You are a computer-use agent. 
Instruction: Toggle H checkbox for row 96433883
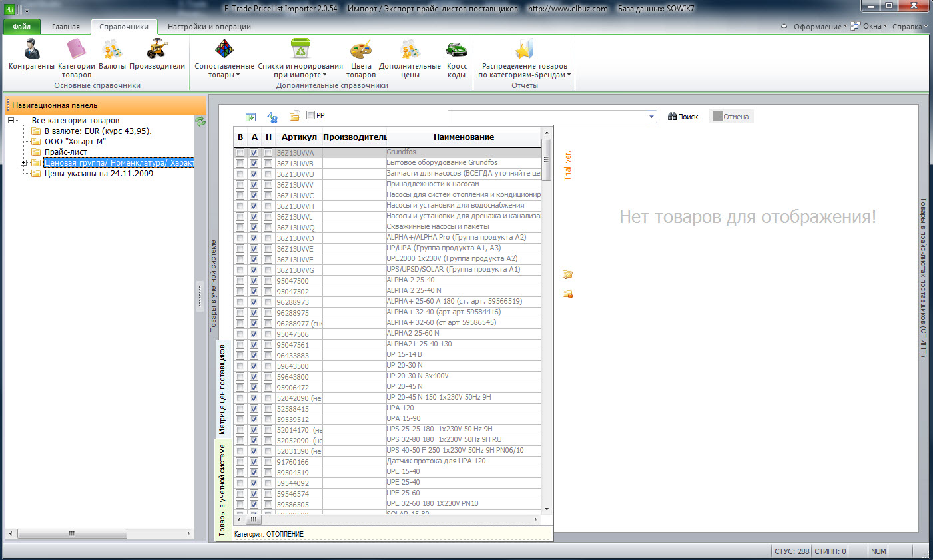coord(268,356)
